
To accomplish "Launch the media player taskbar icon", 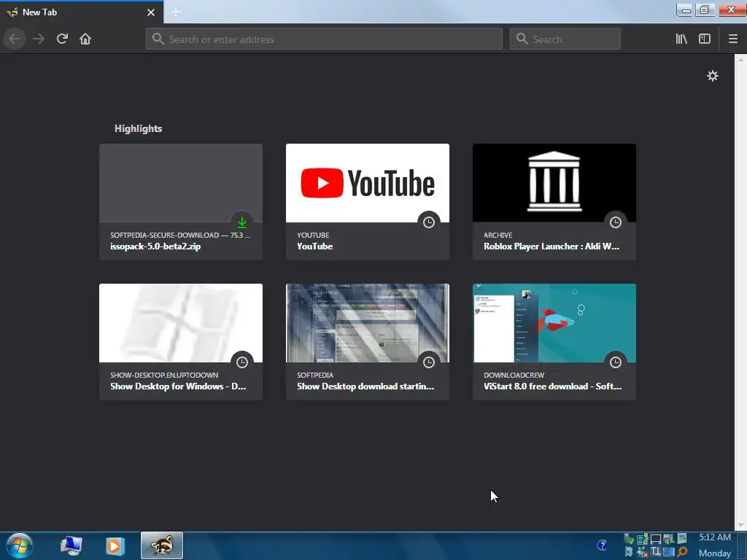I will (x=115, y=545).
